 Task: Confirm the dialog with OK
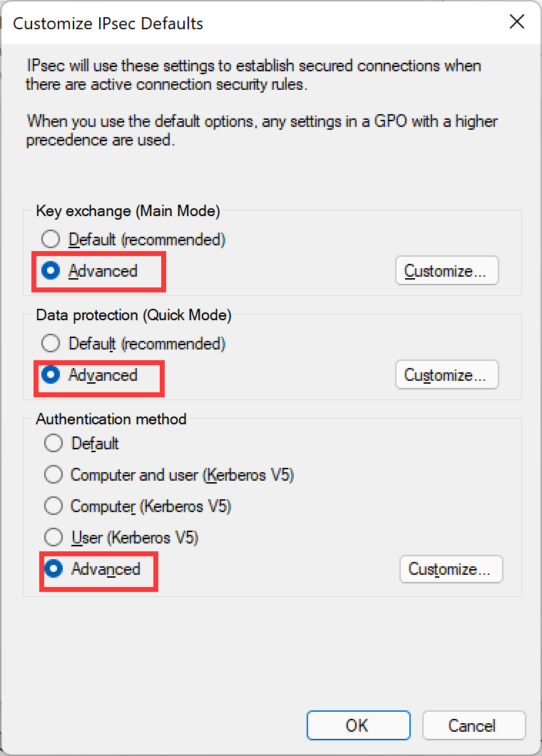point(357,725)
